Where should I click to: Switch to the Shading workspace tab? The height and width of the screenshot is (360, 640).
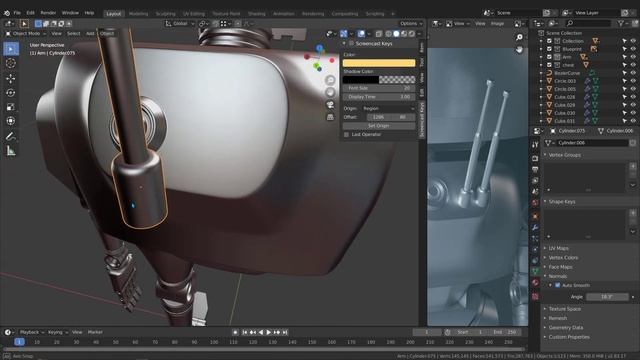point(256,13)
